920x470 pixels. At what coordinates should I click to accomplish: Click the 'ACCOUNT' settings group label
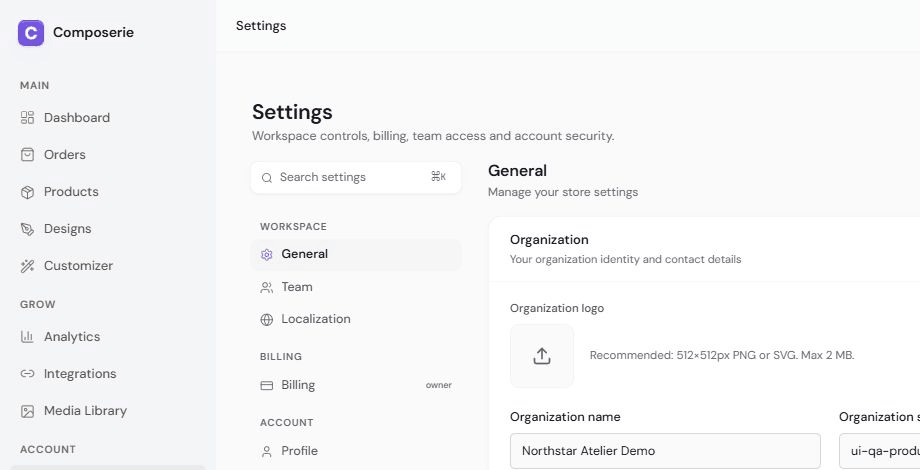(287, 423)
